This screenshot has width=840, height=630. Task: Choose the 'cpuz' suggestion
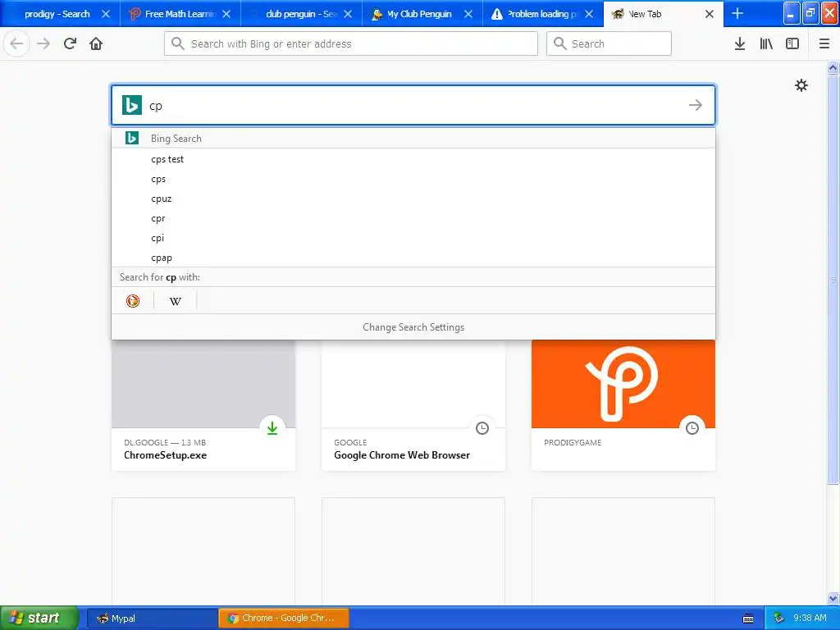pyautogui.click(x=413, y=199)
